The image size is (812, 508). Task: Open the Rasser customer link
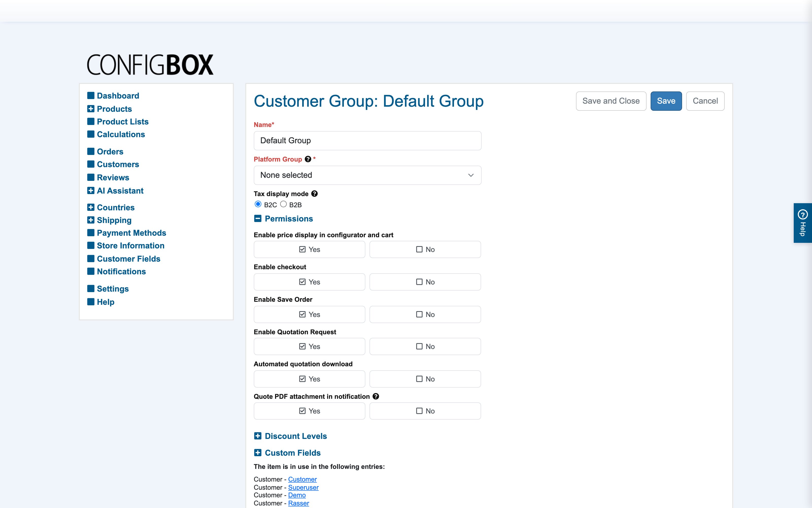pos(299,503)
